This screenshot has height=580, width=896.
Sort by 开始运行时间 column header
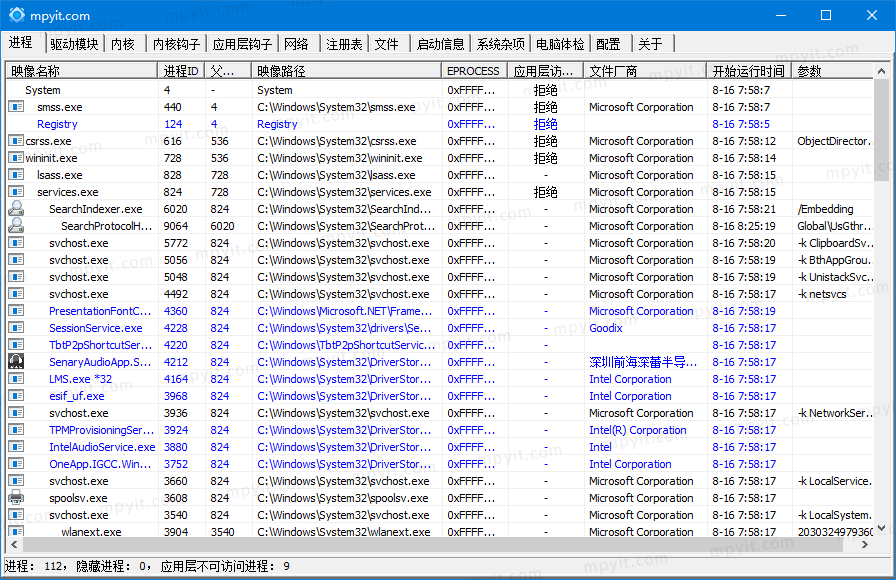(x=749, y=71)
